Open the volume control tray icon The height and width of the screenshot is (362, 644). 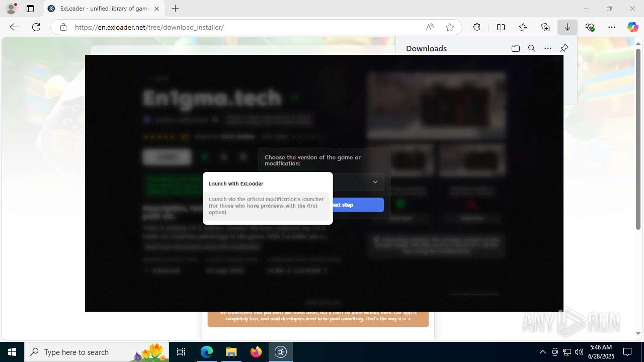coord(579,352)
